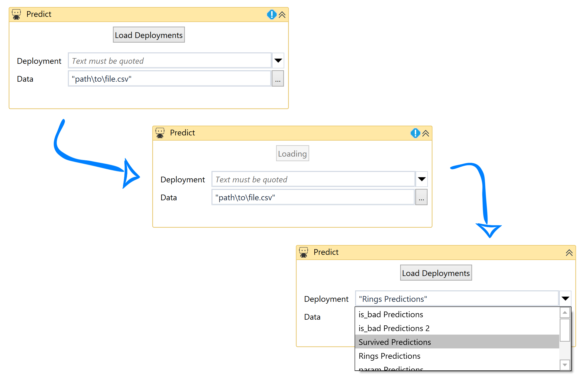Image resolution: width=588 pixels, height=381 pixels.
Task: Collapse the middle Predict activity
Action: tap(426, 133)
